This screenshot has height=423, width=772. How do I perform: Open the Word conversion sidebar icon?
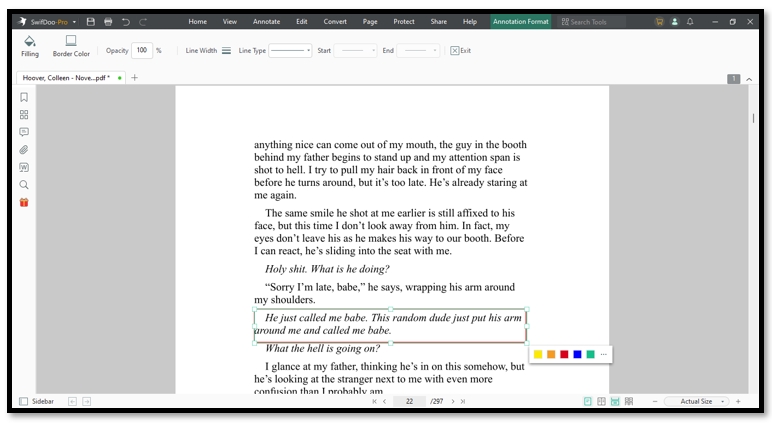click(24, 167)
